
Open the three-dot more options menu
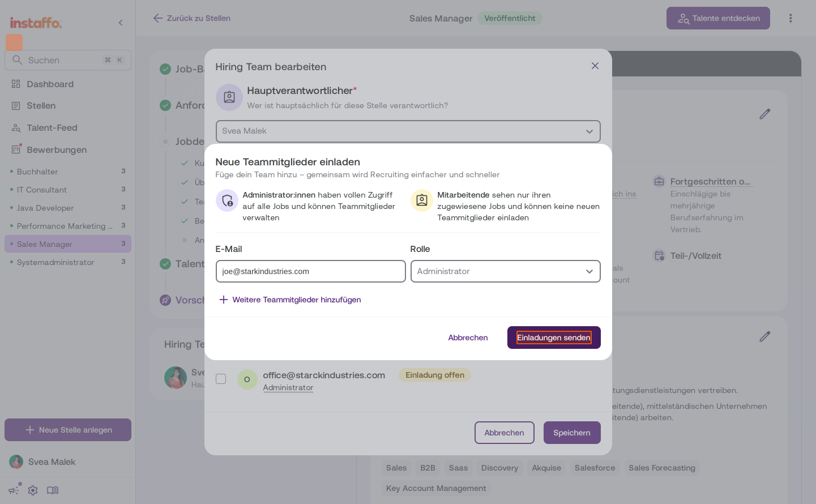[791, 18]
